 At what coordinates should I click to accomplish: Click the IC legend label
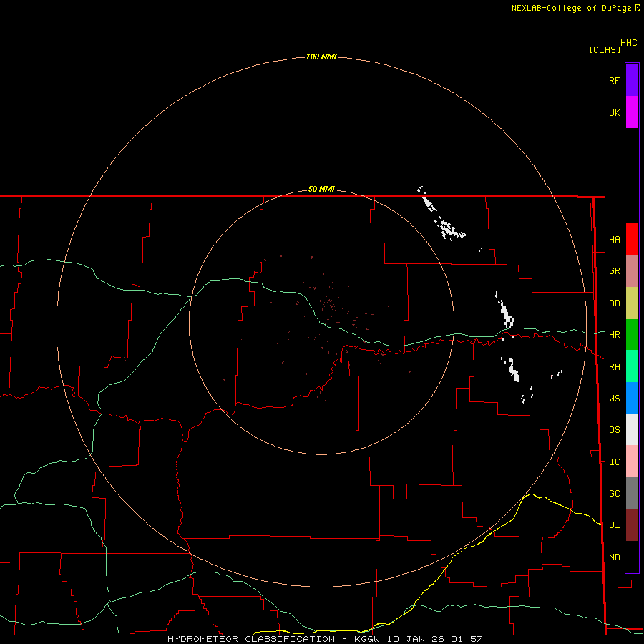coord(614,462)
